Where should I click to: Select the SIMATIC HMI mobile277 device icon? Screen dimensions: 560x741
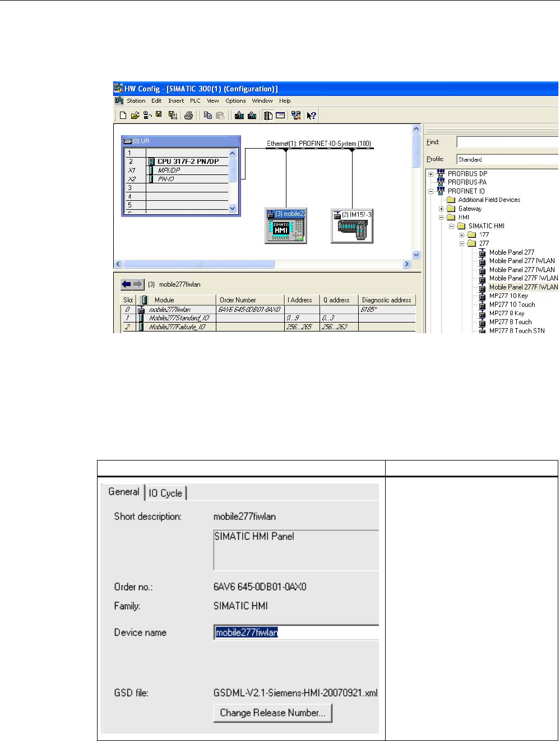point(286,225)
